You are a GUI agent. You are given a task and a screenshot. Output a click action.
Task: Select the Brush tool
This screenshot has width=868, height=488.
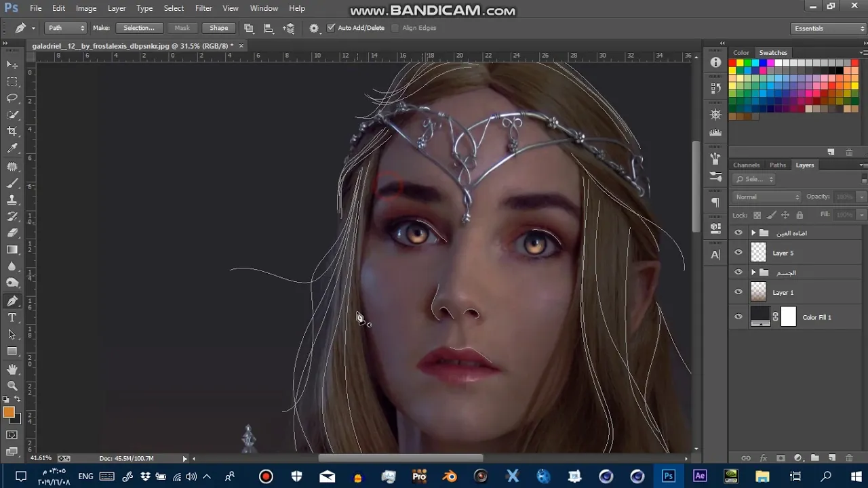point(12,183)
